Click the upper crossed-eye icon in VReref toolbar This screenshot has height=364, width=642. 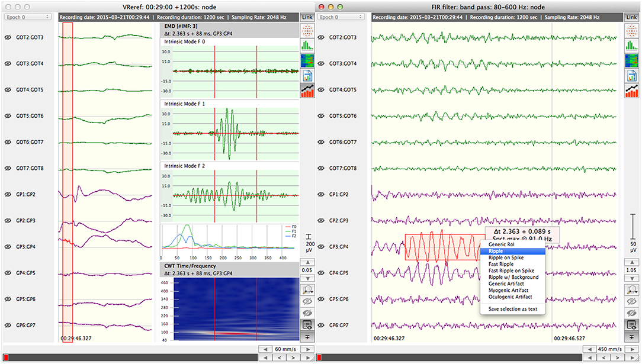[x=307, y=301]
